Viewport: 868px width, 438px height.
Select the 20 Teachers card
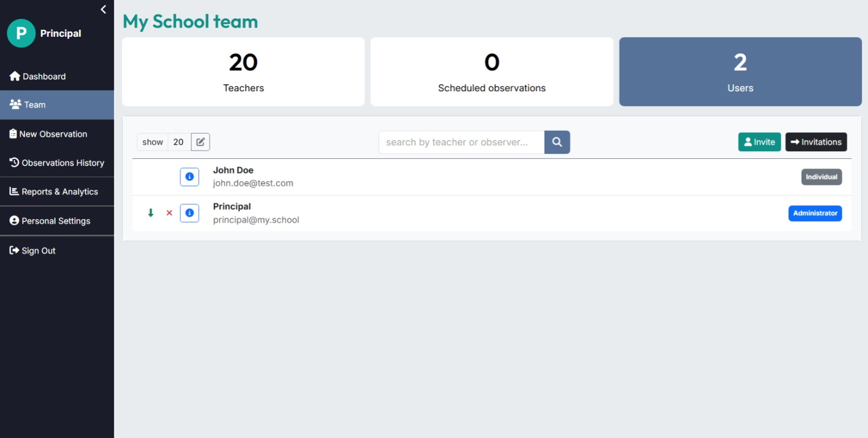pyautogui.click(x=243, y=72)
